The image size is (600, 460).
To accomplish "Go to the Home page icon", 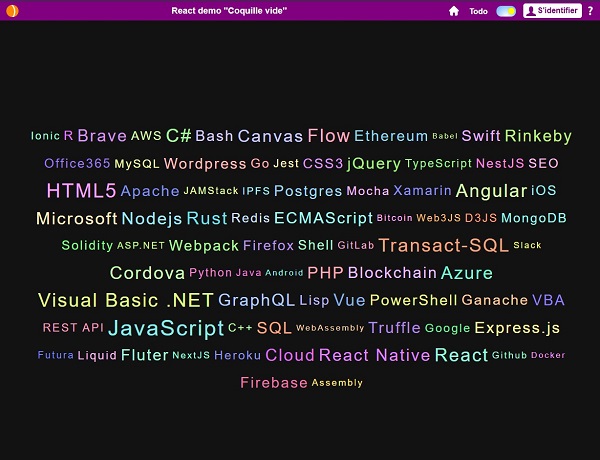I will [453, 11].
